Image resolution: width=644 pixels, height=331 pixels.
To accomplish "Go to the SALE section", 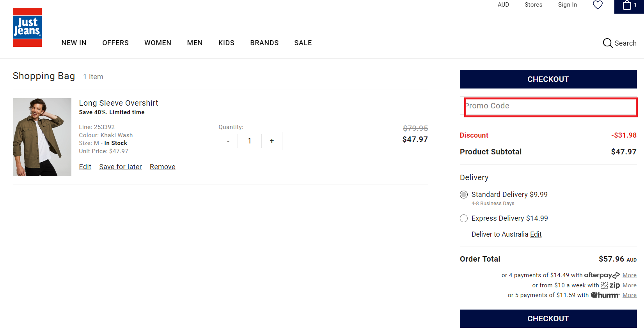I will [303, 43].
